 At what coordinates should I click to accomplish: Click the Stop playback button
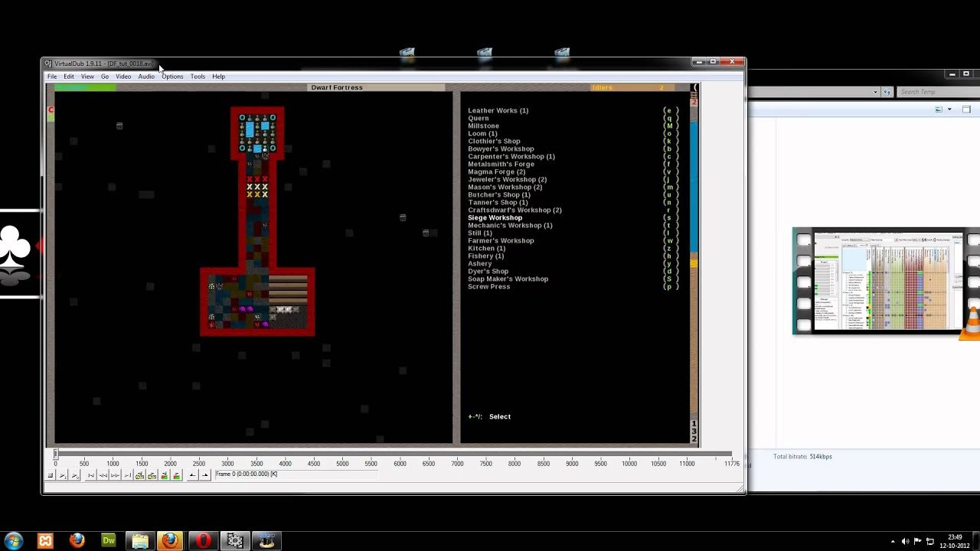pyautogui.click(x=51, y=475)
